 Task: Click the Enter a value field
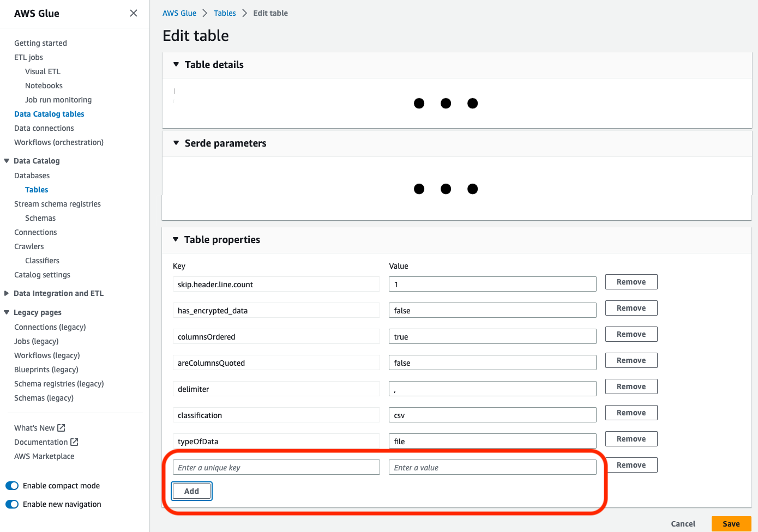tap(492, 467)
